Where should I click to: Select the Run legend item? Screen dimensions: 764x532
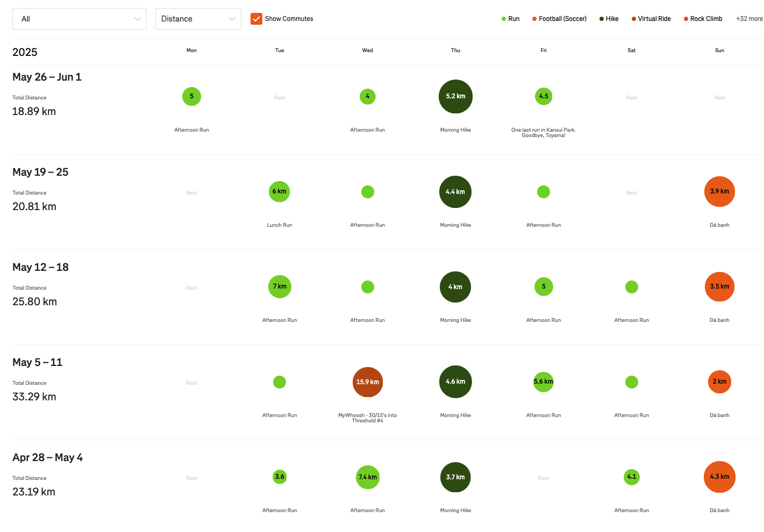pyautogui.click(x=510, y=19)
